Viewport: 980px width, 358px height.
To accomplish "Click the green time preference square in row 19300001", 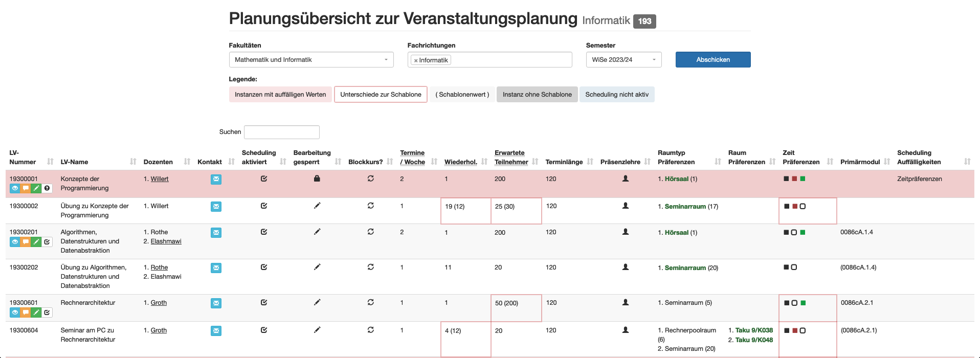I will coord(803,179).
